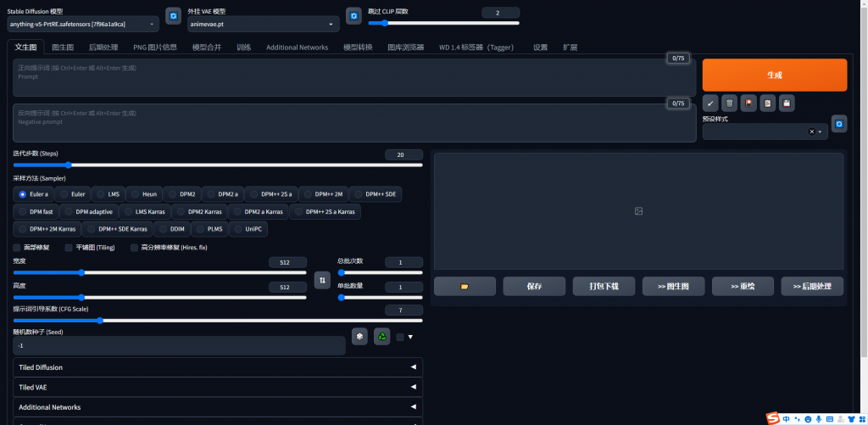Click the Seed input field
Viewport: 868px width, 425px height.
click(179, 346)
